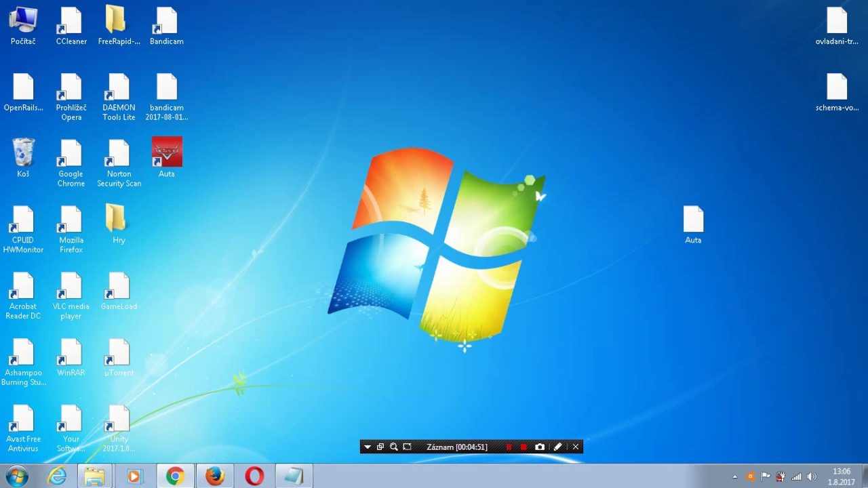868x488 pixels.
Task: Select the Avast Free Antivirus shortcut
Action: point(23,429)
